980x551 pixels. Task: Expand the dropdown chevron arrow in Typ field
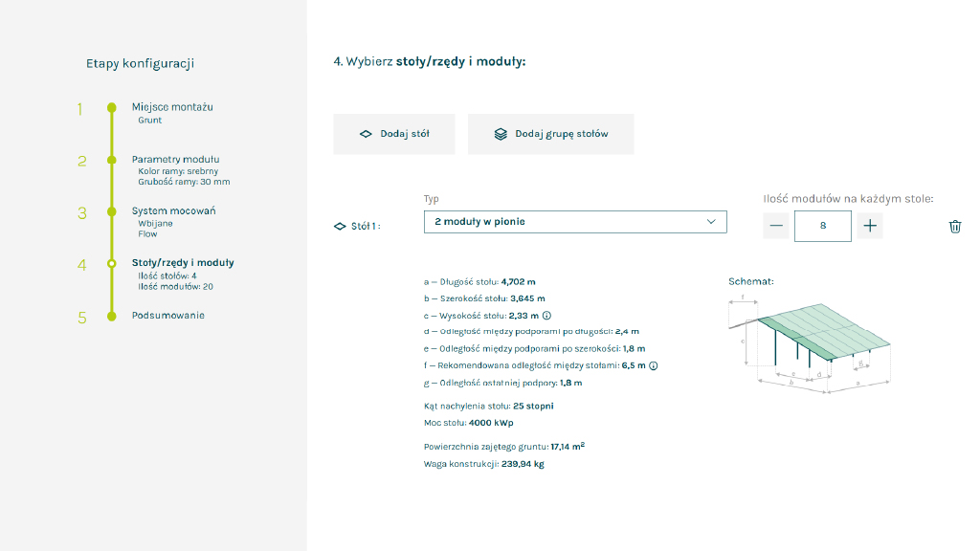click(x=711, y=222)
